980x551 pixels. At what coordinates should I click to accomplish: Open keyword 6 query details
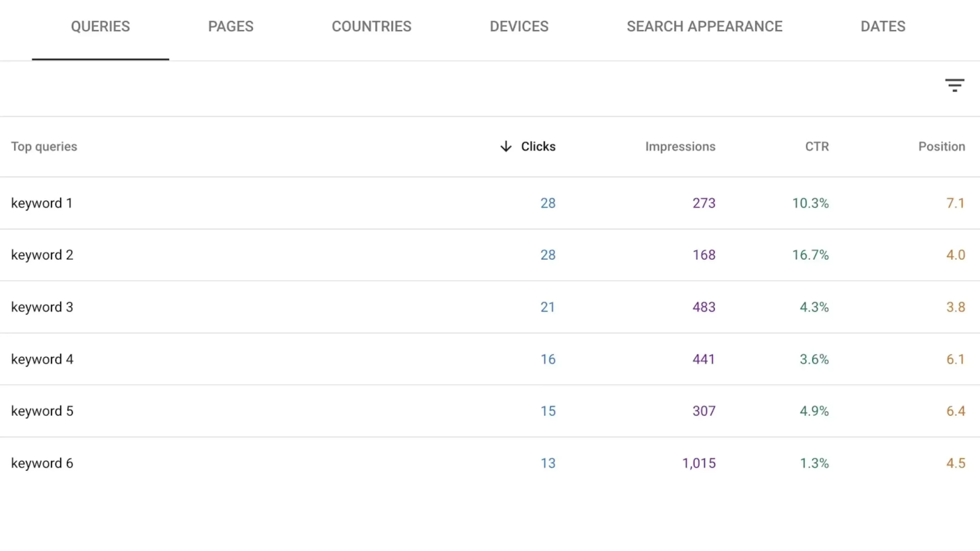[x=42, y=463]
